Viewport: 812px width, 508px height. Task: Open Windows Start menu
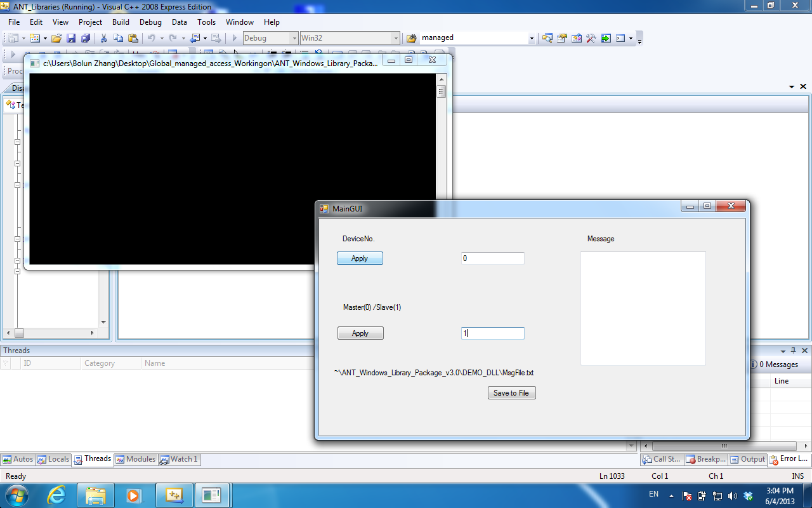coord(16,495)
